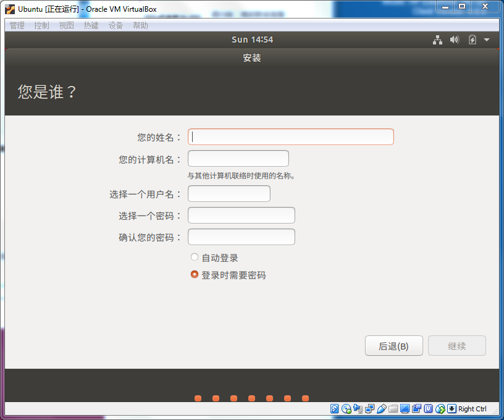Click the 后退(B) button
Viewport: 504px width, 420px height.
pos(394,346)
